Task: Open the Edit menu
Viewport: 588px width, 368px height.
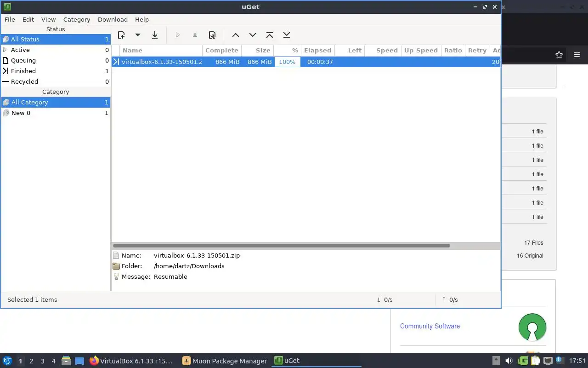Action: pyautogui.click(x=28, y=19)
